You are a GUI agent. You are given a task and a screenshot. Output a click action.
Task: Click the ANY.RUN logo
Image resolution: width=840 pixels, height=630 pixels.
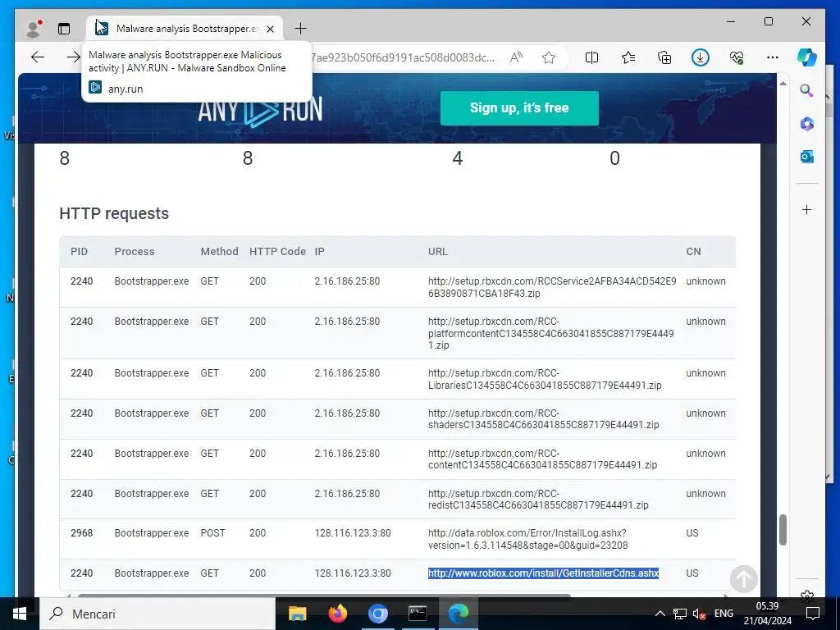(260, 110)
